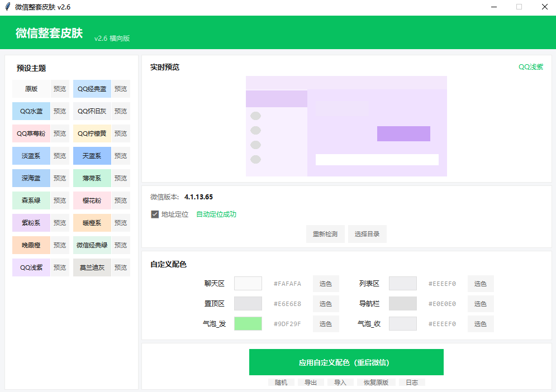Pick a color for 气泡_收 via 选色

point(481,324)
